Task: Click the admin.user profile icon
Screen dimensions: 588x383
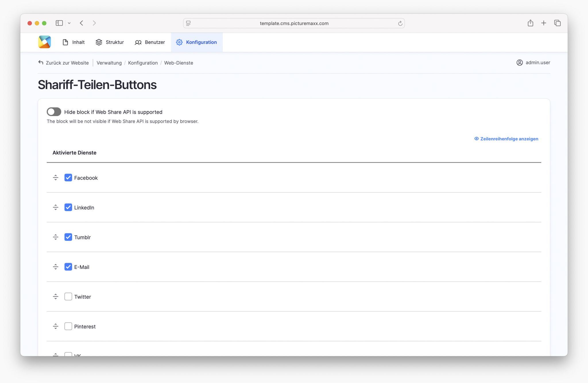Action: point(519,63)
